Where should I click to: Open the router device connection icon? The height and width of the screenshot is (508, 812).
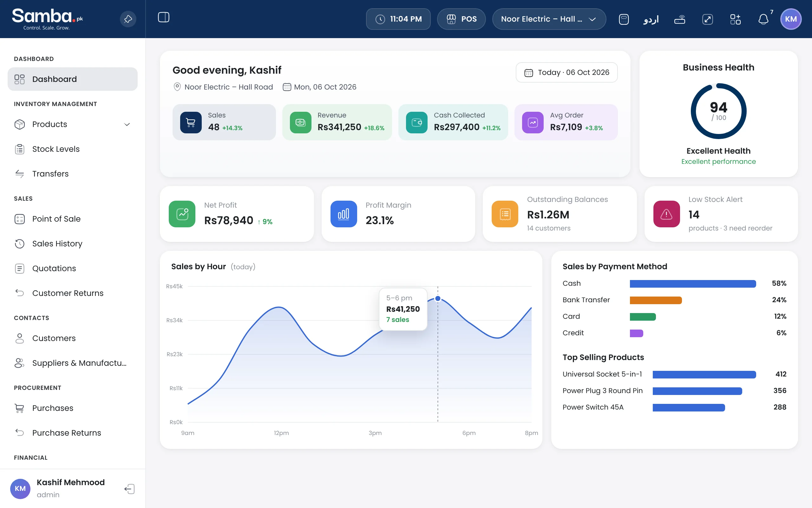pos(679,19)
